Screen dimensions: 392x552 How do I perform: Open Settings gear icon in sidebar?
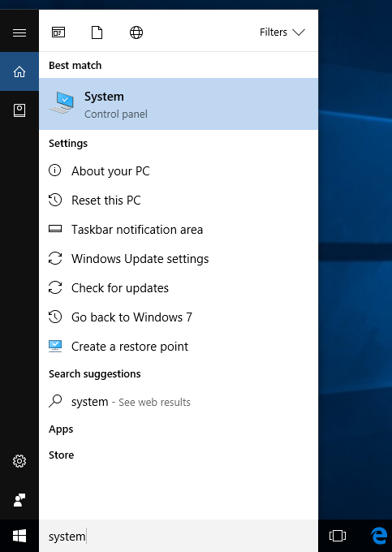click(19, 461)
